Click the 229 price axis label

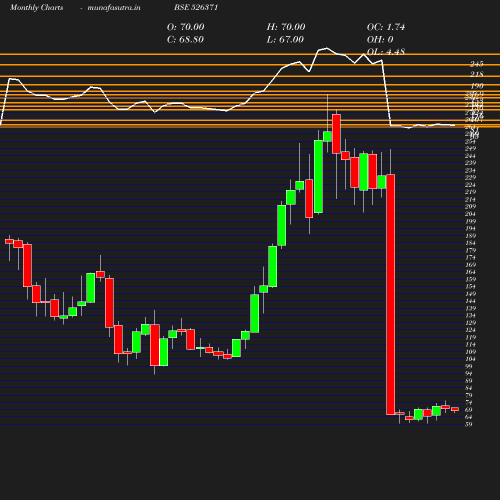pos(471,177)
